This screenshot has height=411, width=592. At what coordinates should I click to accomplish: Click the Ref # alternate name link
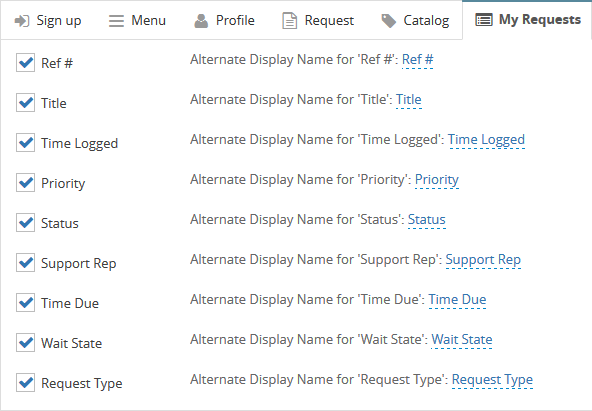click(x=418, y=60)
